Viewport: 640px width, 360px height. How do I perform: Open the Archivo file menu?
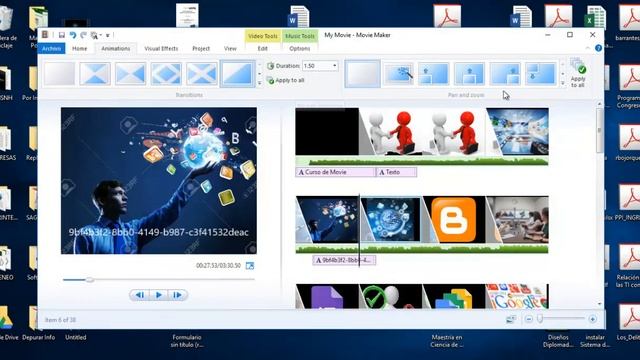coord(51,49)
